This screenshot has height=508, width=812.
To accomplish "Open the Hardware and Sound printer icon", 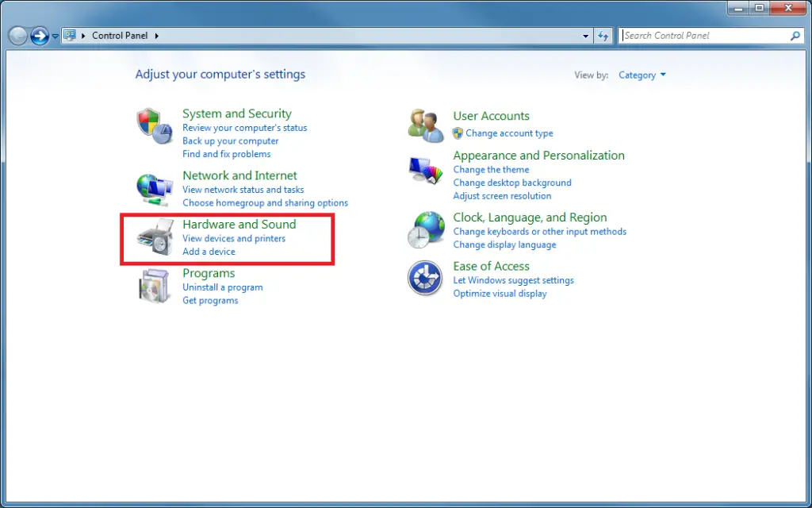I will pyautogui.click(x=155, y=237).
